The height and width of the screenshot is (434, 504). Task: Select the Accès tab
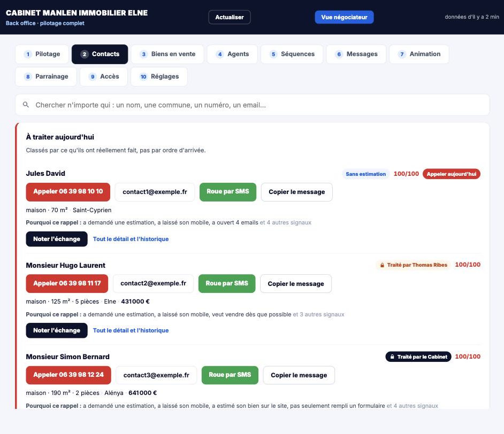click(104, 76)
